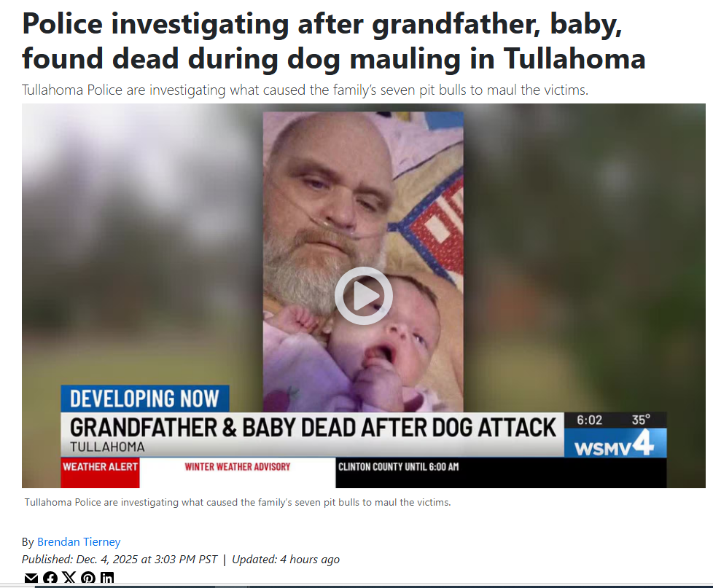Screen dimensions: 713x588
Task: Share the article on Facebook
Action: click(50, 578)
